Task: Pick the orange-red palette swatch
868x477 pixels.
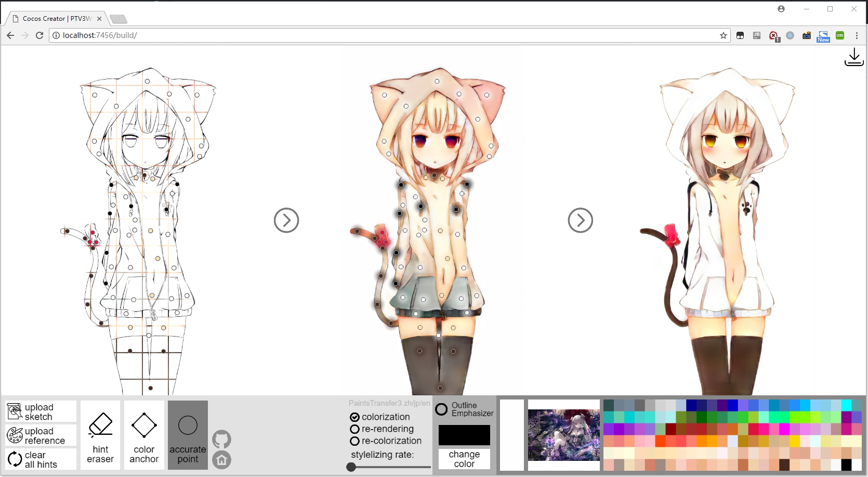Action: (660, 441)
